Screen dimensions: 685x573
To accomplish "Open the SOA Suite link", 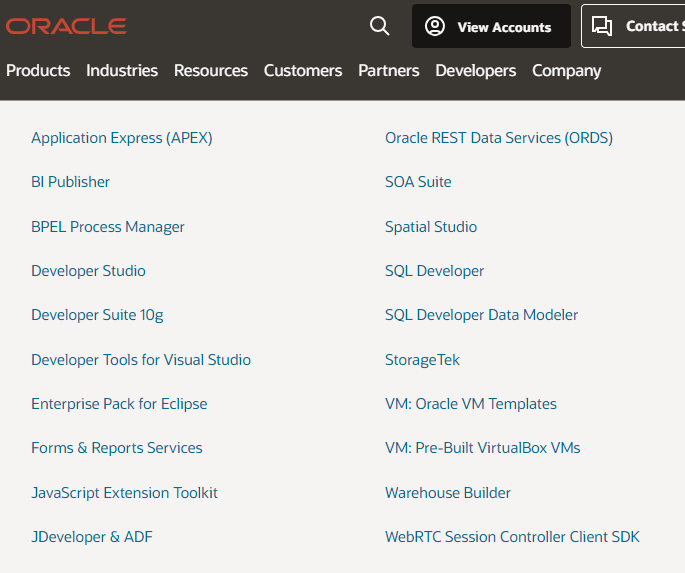I will pyautogui.click(x=418, y=182).
